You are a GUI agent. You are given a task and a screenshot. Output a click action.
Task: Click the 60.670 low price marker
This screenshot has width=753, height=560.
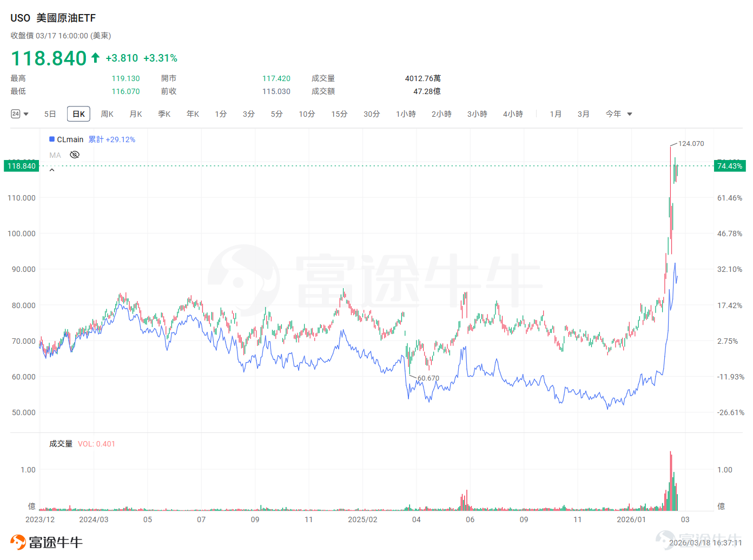tap(428, 378)
